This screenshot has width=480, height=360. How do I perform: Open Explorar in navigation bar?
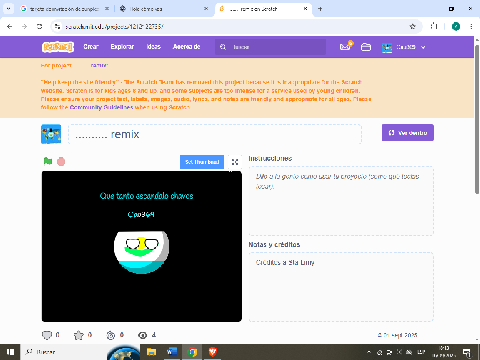(122, 47)
